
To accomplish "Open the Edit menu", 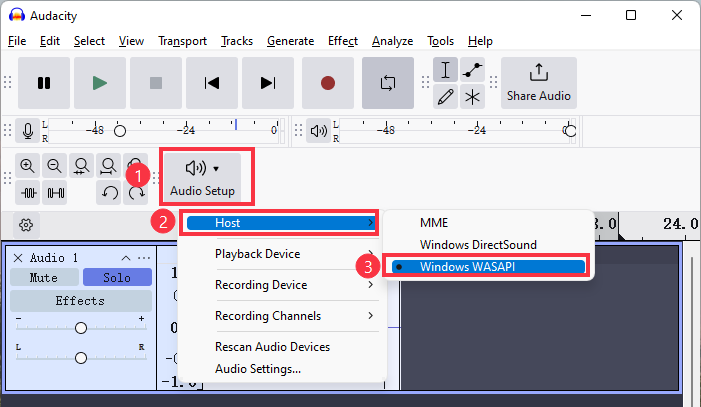I will pyautogui.click(x=50, y=41).
